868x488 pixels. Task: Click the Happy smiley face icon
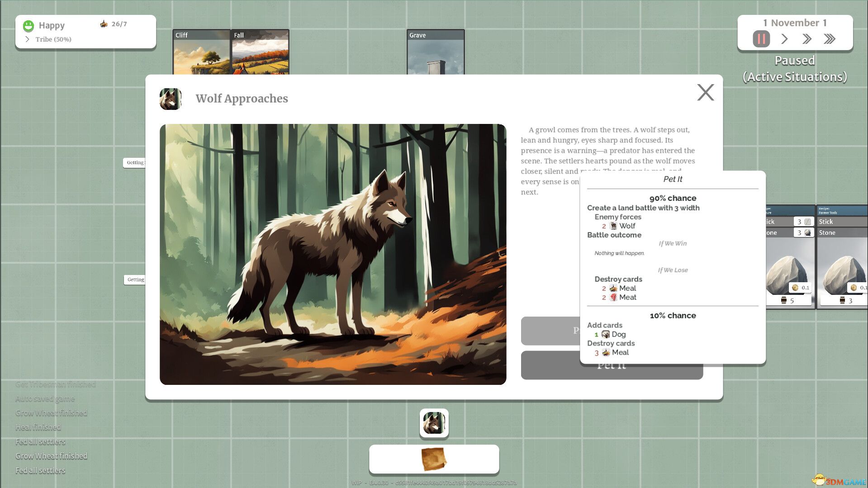pyautogui.click(x=28, y=26)
